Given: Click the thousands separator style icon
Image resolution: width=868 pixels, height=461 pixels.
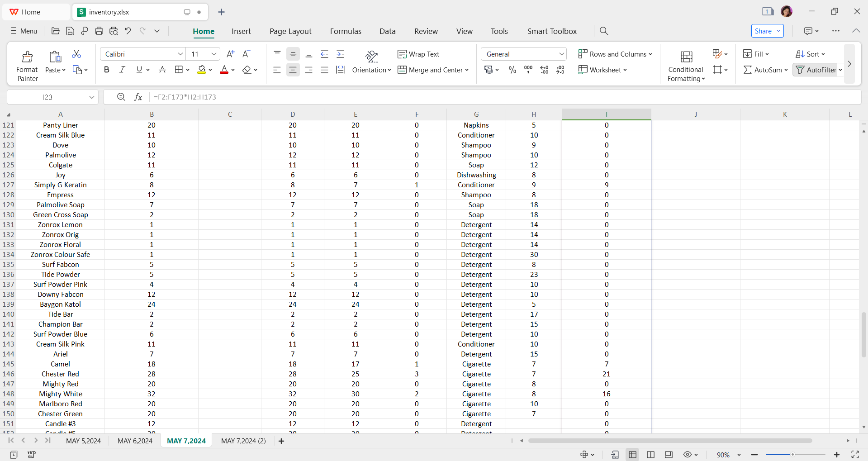Looking at the screenshot, I should [x=528, y=70].
